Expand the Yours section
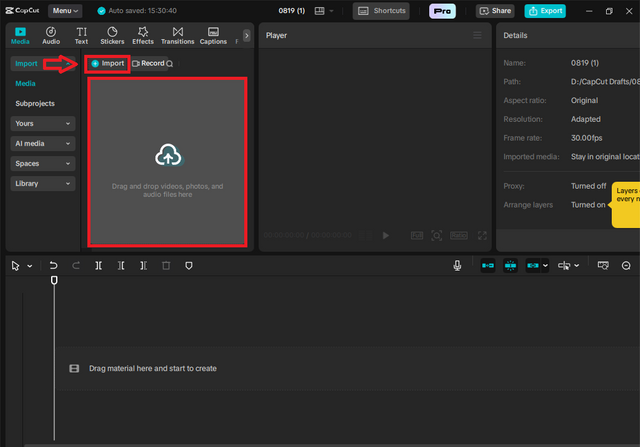 click(x=43, y=124)
